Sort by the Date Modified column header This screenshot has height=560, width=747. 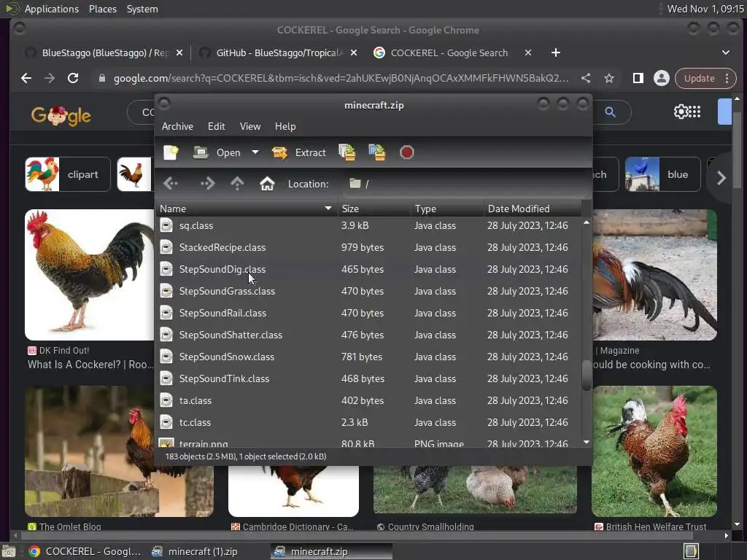[532, 209]
